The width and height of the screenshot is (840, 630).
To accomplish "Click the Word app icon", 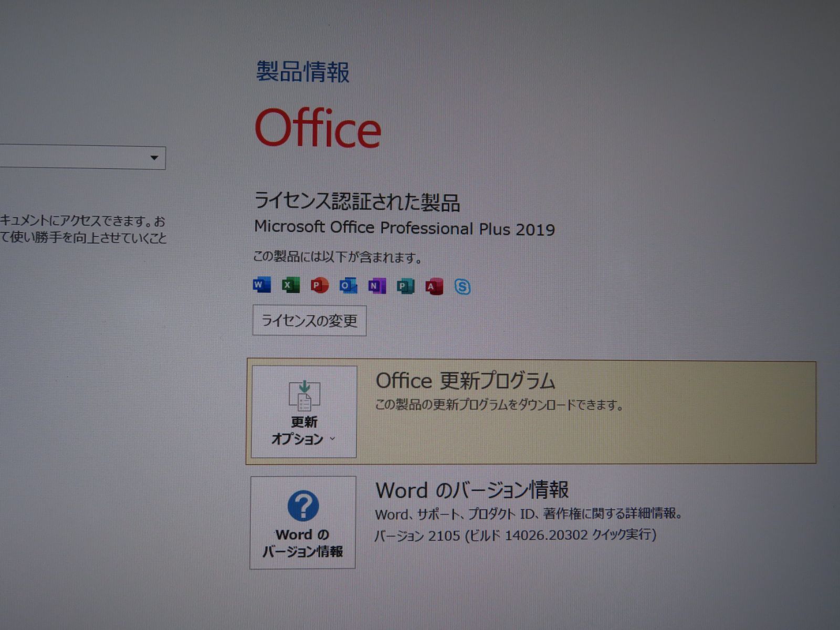I will pyautogui.click(x=261, y=285).
